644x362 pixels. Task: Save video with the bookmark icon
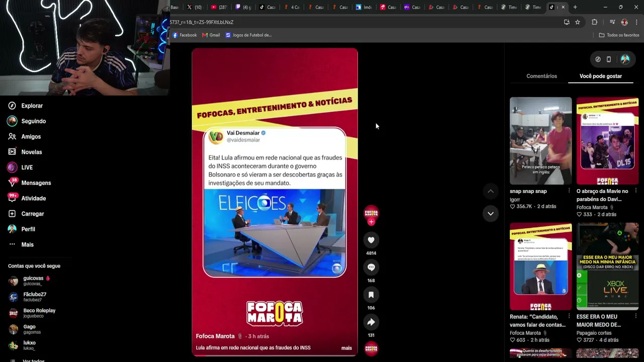point(371,295)
